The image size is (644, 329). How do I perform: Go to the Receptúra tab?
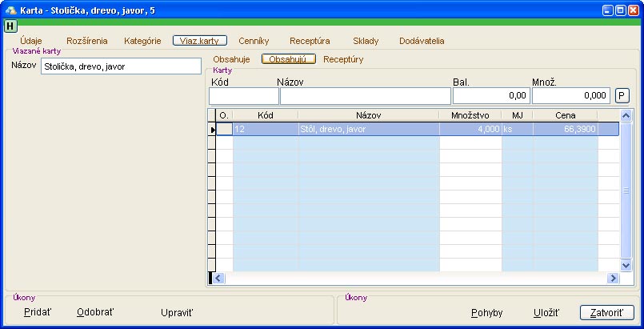pyautogui.click(x=310, y=40)
